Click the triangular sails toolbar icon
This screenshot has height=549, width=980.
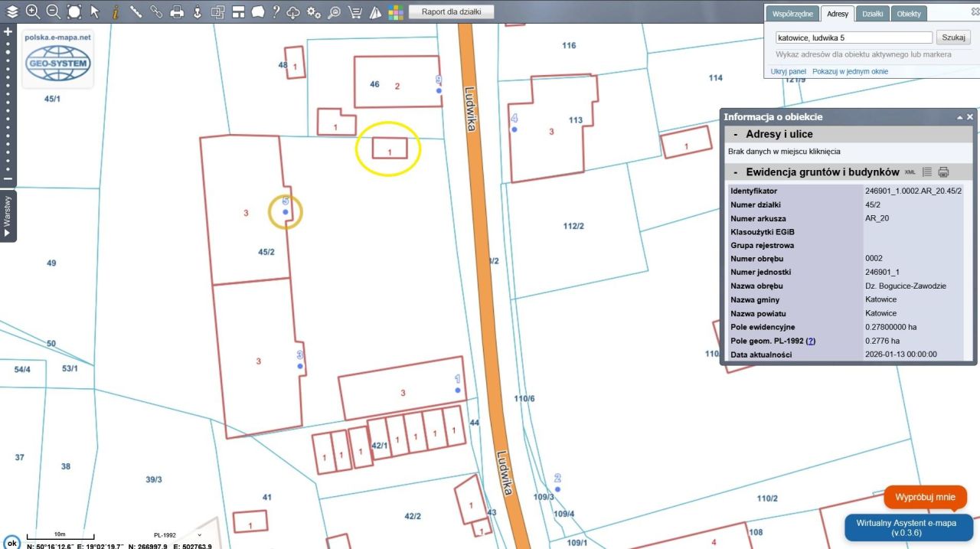[x=375, y=11]
